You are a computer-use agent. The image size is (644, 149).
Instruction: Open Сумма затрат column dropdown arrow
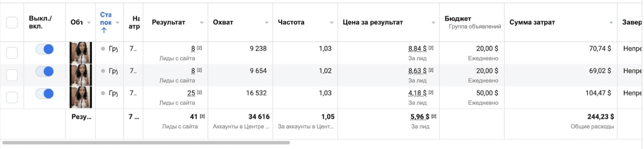click(611, 22)
